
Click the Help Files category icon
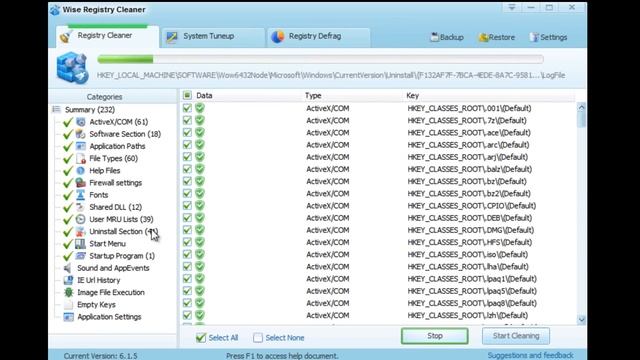click(x=81, y=171)
